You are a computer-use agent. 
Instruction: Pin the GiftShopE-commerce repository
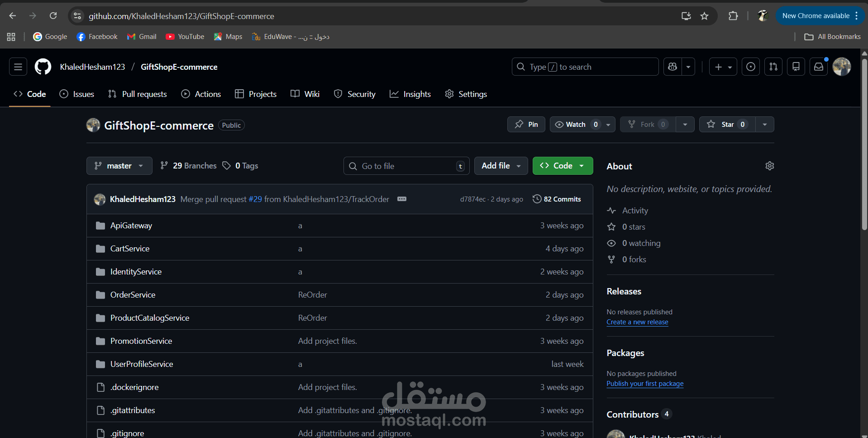[x=526, y=124]
